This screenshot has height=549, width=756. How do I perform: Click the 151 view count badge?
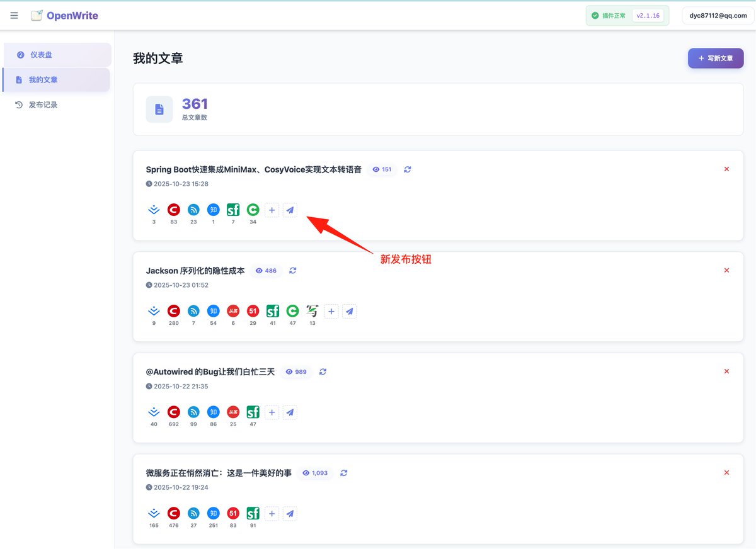click(382, 169)
